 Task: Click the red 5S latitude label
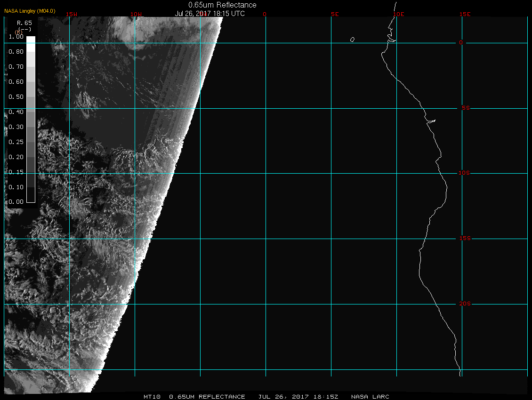click(464, 108)
